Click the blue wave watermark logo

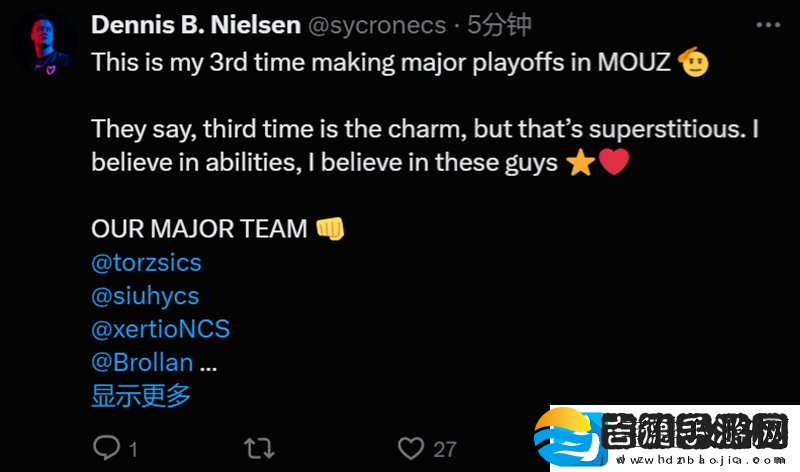(570, 437)
